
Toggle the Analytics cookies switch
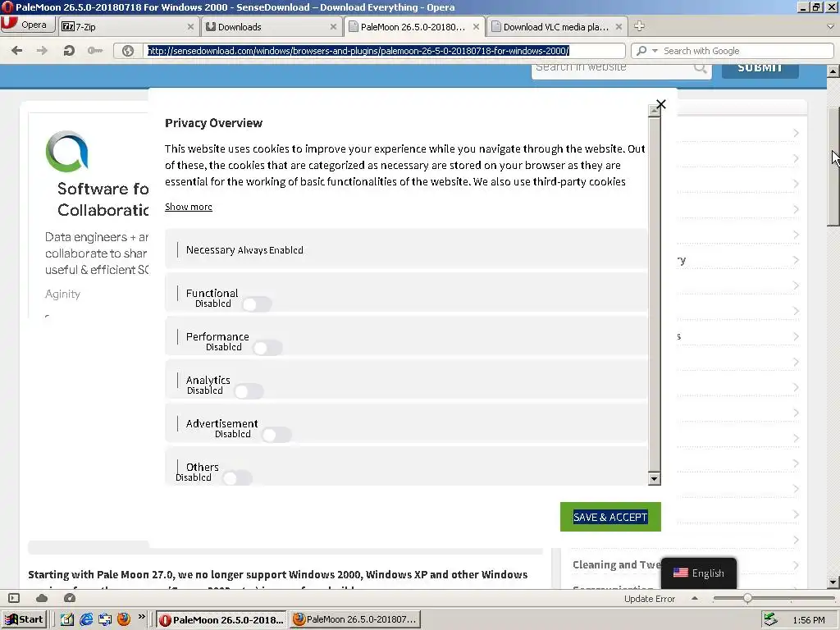249,391
